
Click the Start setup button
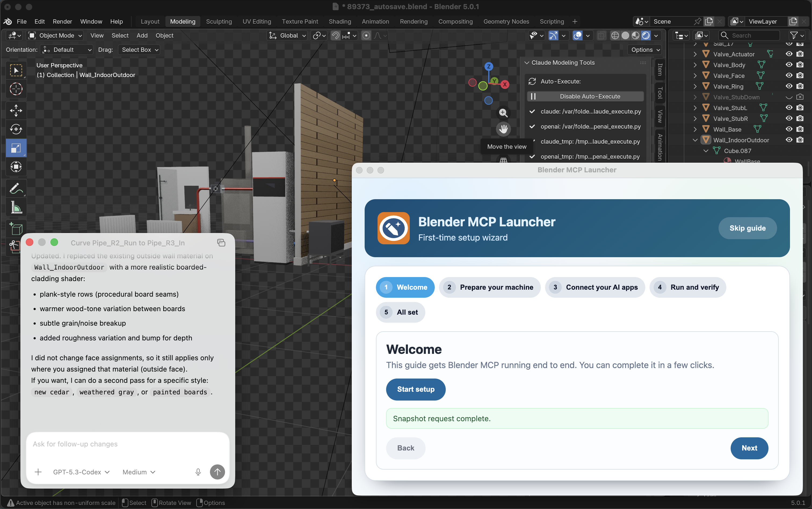tap(415, 390)
